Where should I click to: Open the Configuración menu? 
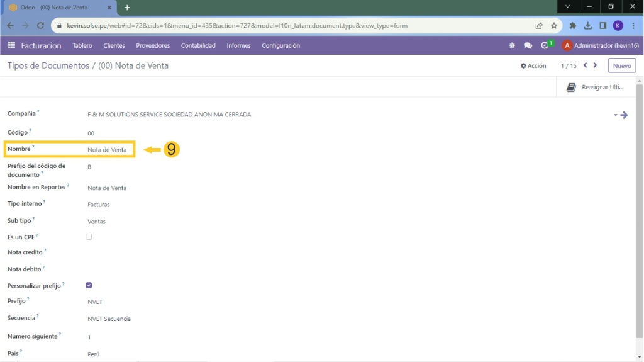click(280, 45)
